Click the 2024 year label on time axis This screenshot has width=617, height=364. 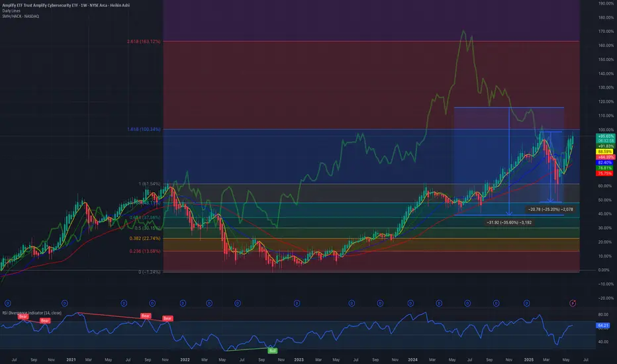(x=413, y=359)
